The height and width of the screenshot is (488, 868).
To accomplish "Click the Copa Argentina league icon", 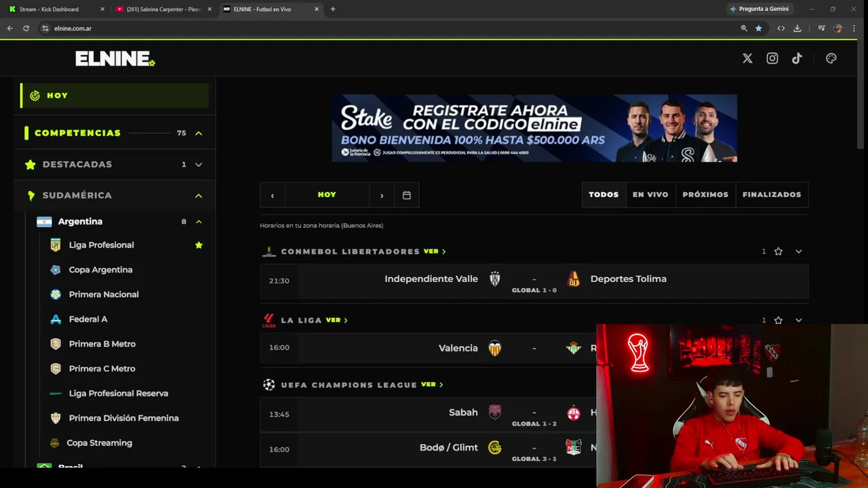I will pyautogui.click(x=56, y=270).
